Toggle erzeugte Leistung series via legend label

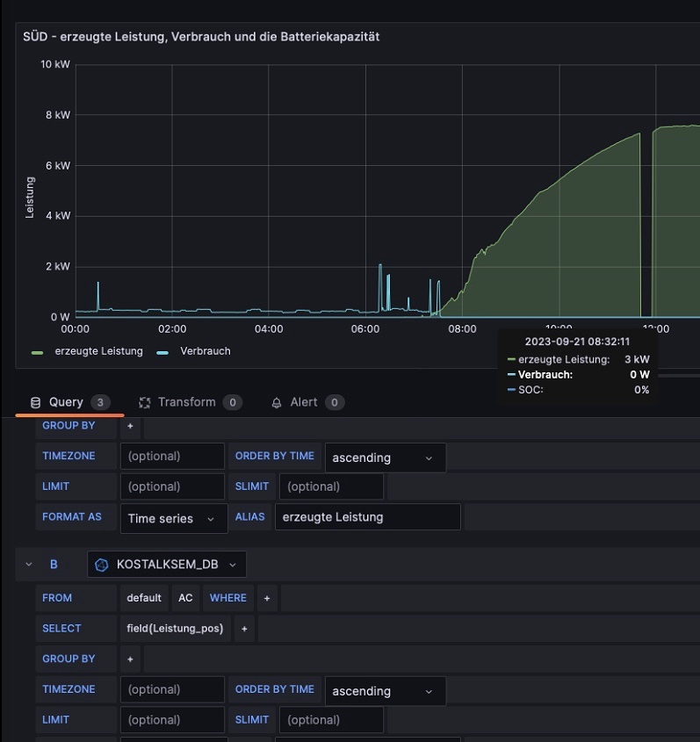98,351
